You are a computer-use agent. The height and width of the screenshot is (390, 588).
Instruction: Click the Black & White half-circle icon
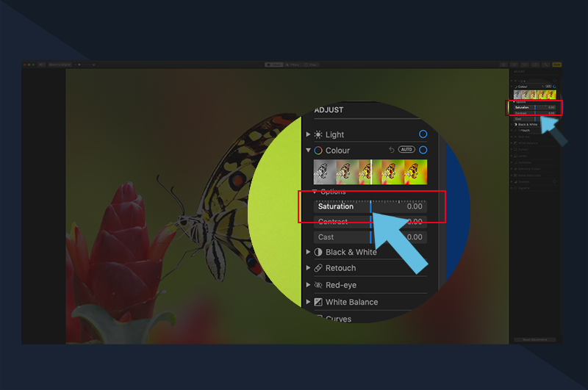click(318, 252)
